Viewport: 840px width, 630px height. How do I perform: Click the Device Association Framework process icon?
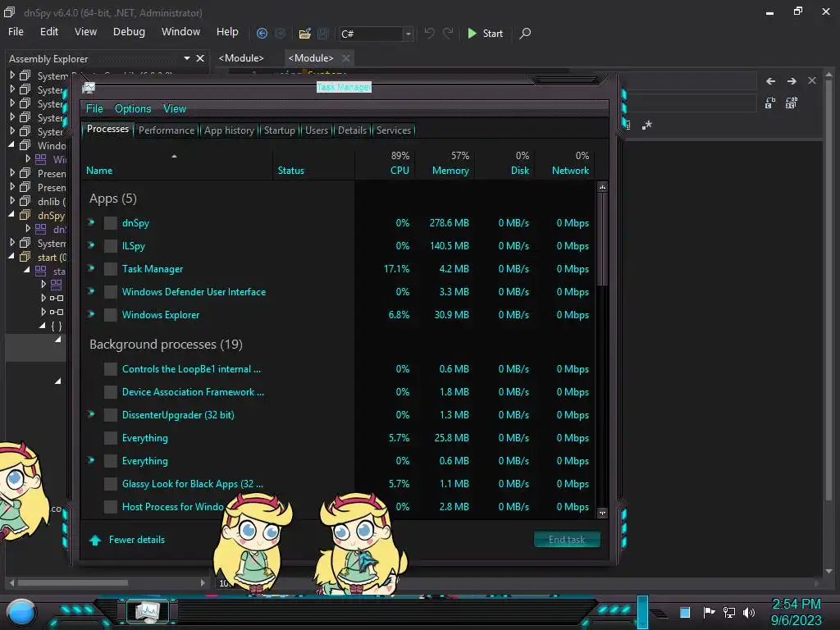tap(111, 392)
